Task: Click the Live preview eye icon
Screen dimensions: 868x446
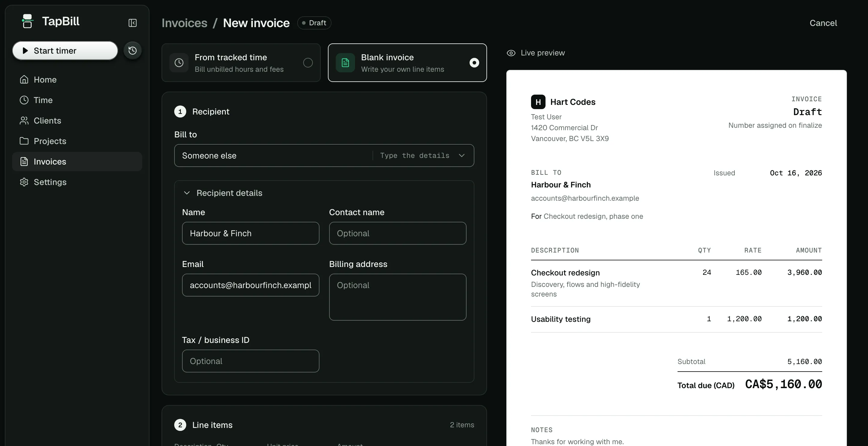Action: (x=511, y=53)
